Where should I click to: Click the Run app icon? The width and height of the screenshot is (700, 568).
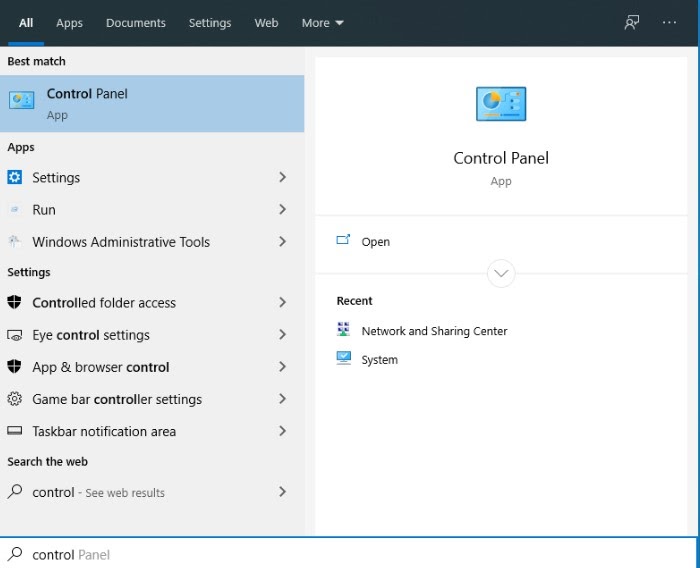[14, 210]
